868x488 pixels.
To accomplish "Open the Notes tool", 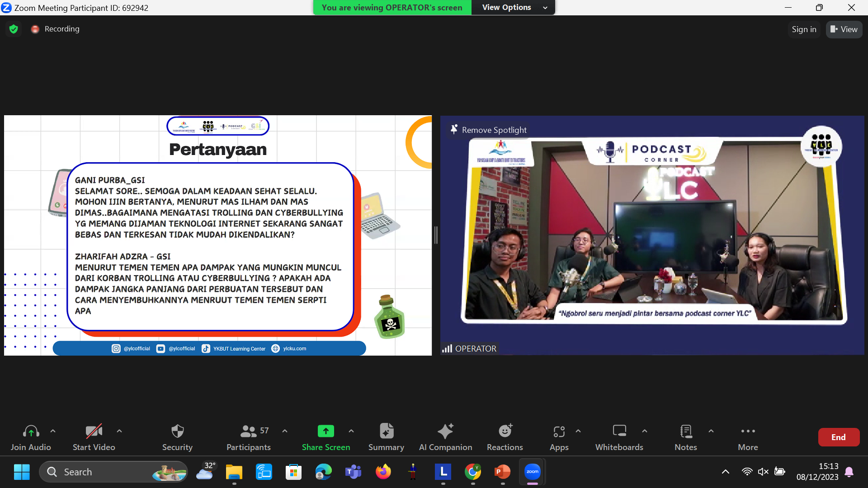I will 685,432.
